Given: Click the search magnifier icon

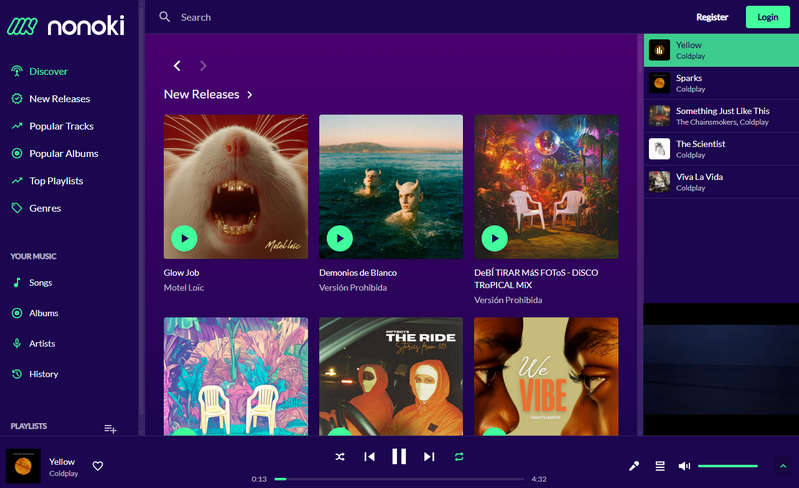Looking at the screenshot, I should pos(164,17).
